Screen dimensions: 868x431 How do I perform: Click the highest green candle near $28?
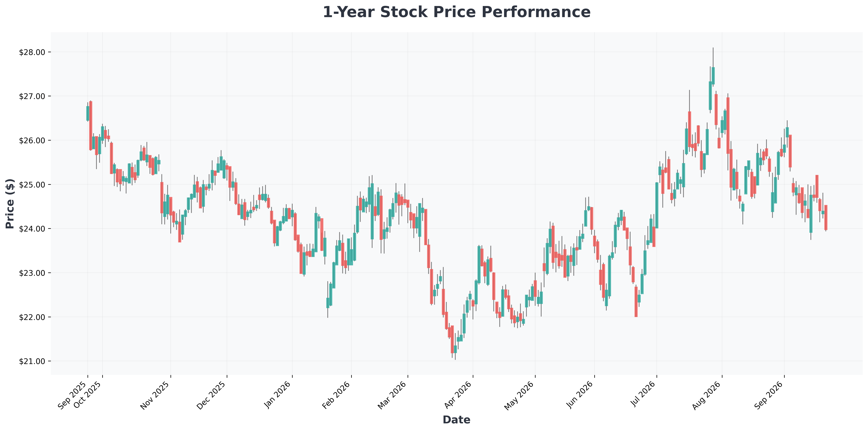click(x=713, y=76)
